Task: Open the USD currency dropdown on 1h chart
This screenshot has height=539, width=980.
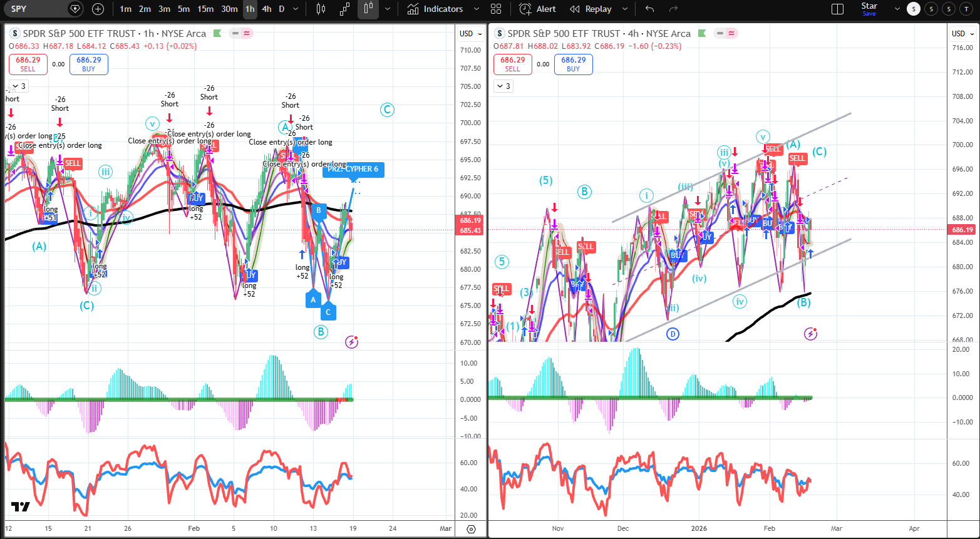Action: click(x=471, y=34)
